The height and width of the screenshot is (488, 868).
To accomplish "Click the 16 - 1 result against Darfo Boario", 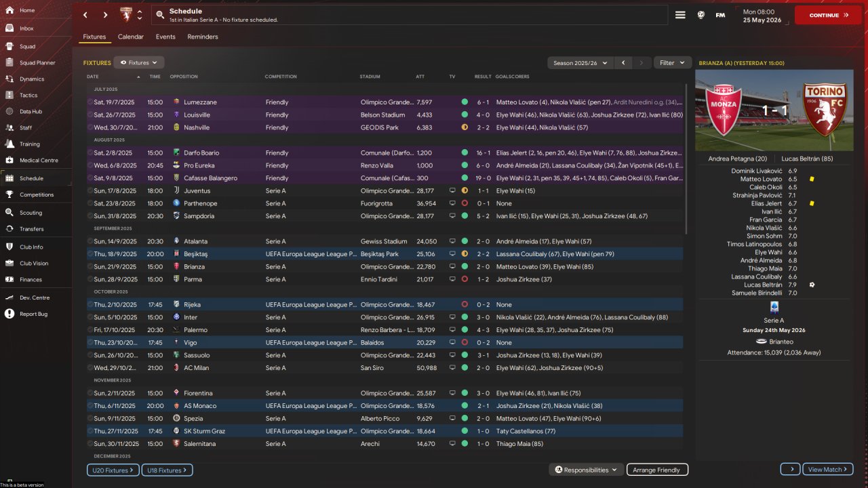I will (483, 153).
